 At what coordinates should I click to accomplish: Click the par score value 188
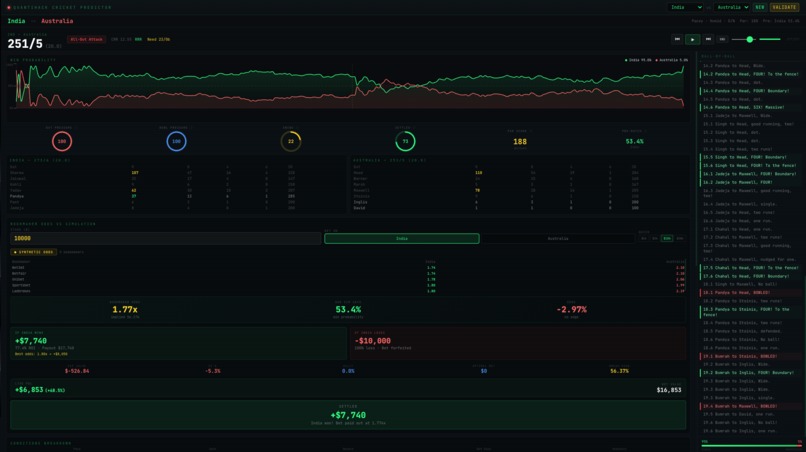click(520, 141)
